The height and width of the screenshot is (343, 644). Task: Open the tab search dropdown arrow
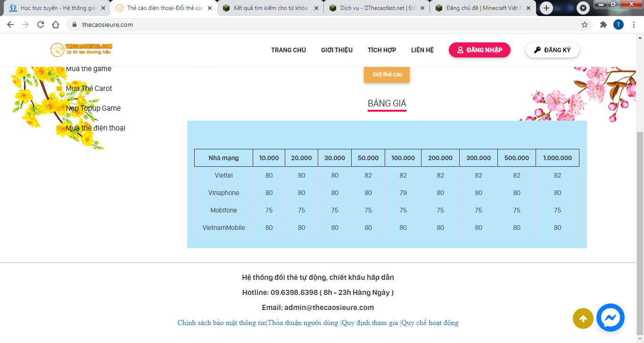pyautogui.click(x=584, y=8)
